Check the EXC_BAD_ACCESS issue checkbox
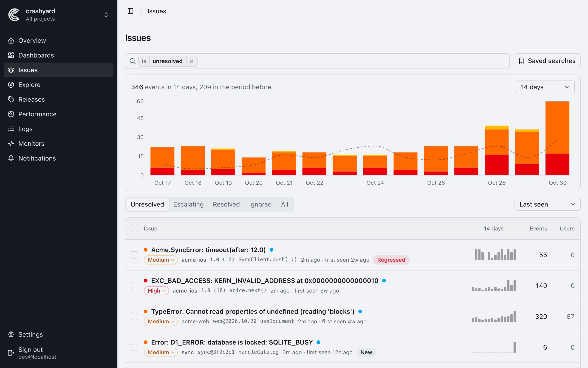This screenshot has height=368, width=588. click(x=135, y=286)
